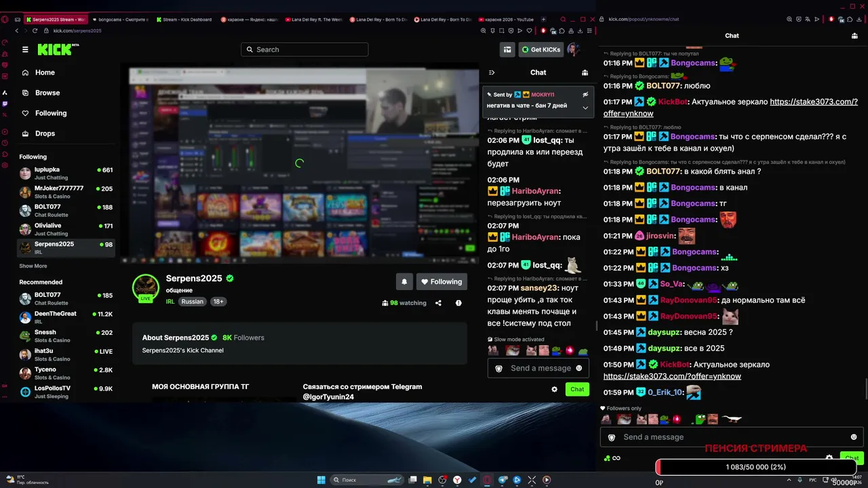Open the gift icon in embedded Chat header
Viewport: 868px width, 488px height.
[x=585, y=73]
